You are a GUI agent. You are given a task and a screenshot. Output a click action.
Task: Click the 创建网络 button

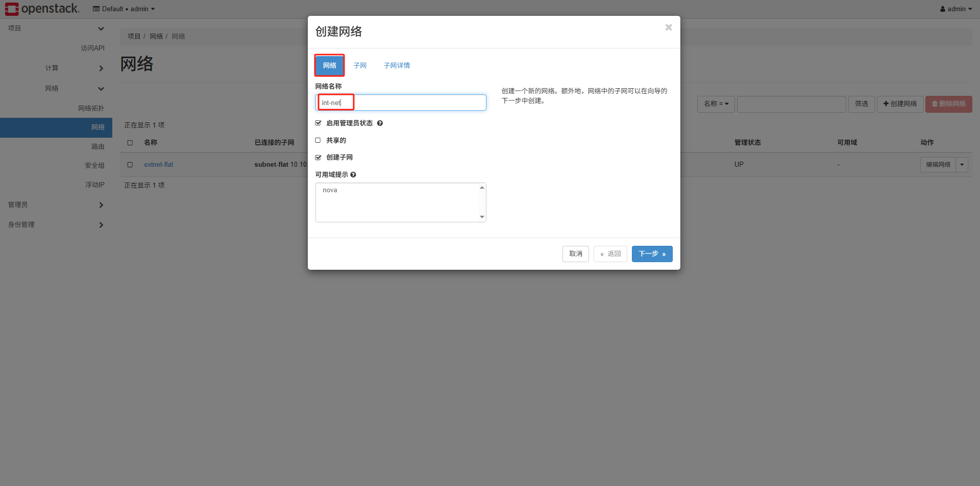[x=900, y=104]
